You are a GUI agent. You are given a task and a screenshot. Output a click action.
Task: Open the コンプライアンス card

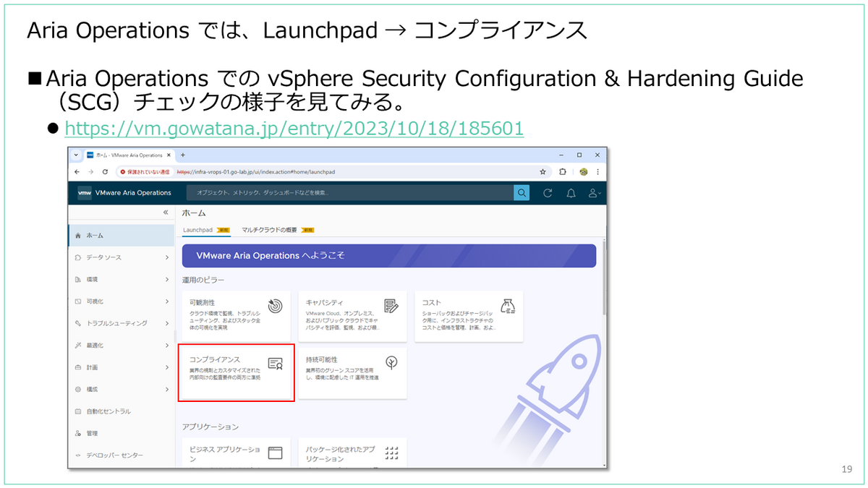234,372
